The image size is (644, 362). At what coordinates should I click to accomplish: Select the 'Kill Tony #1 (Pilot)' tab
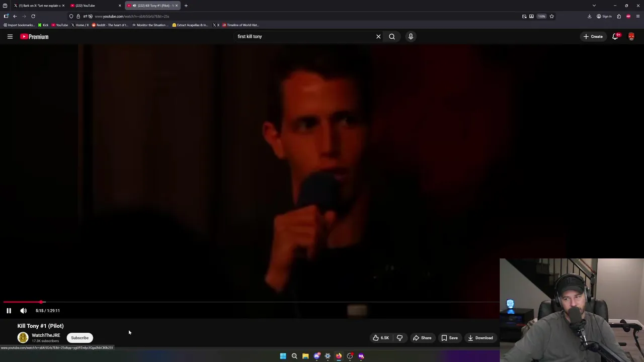153,6
